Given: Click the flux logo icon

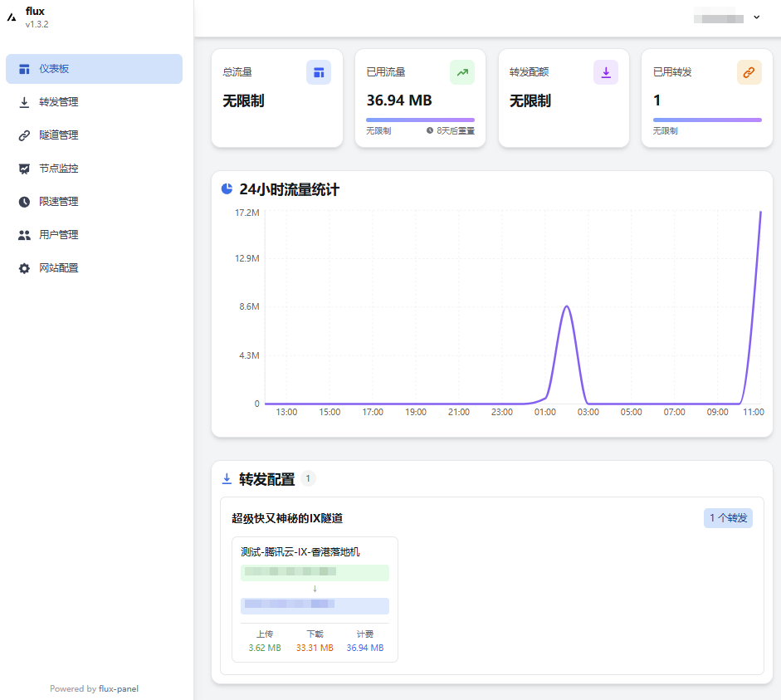Looking at the screenshot, I should 12,17.
